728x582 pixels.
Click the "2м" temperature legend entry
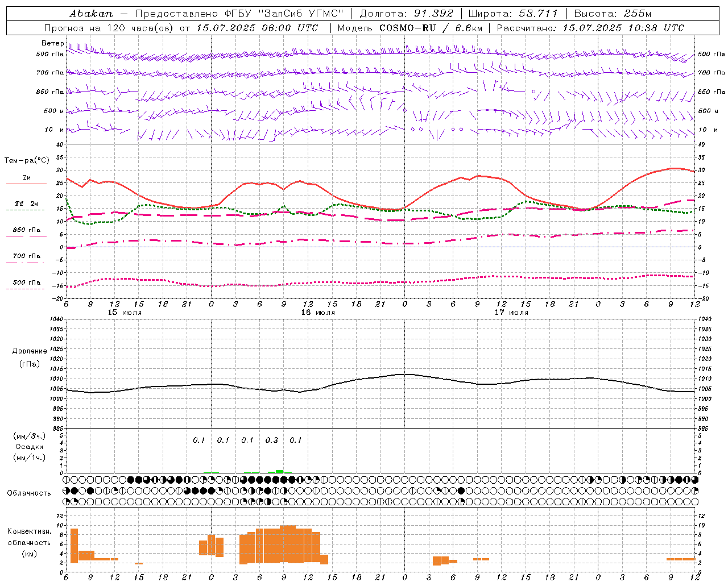click(x=27, y=178)
